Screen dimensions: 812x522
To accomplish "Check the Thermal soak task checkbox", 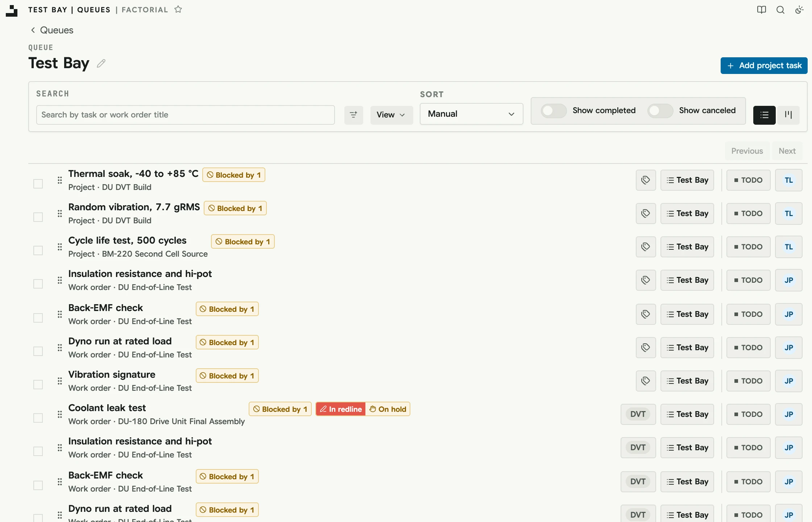I will [38, 184].
